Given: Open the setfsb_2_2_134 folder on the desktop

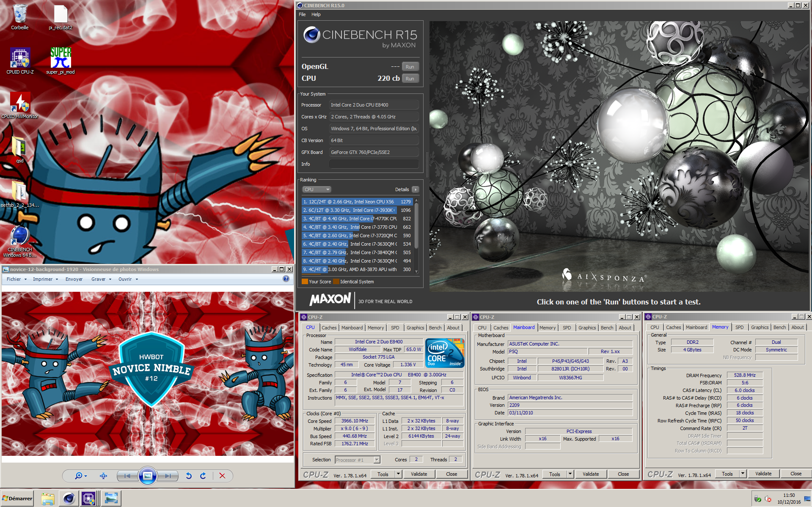Looking at the screenshot, I should (20, 194).
